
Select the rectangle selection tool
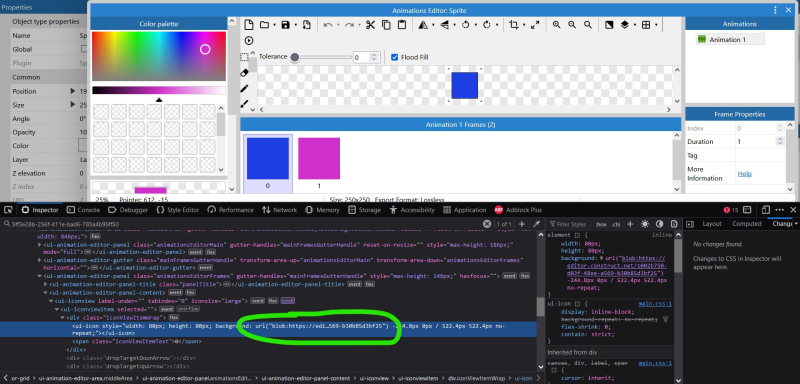click(244, 57)
